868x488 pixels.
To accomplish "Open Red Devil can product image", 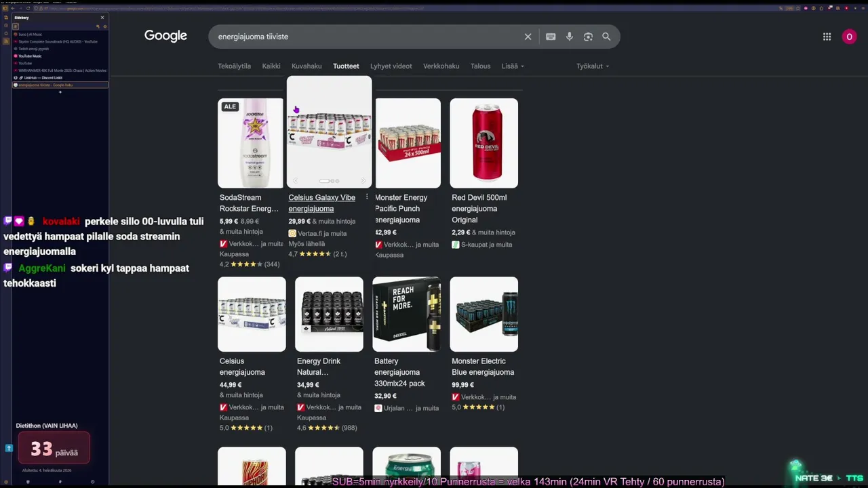I will point(484,143).
